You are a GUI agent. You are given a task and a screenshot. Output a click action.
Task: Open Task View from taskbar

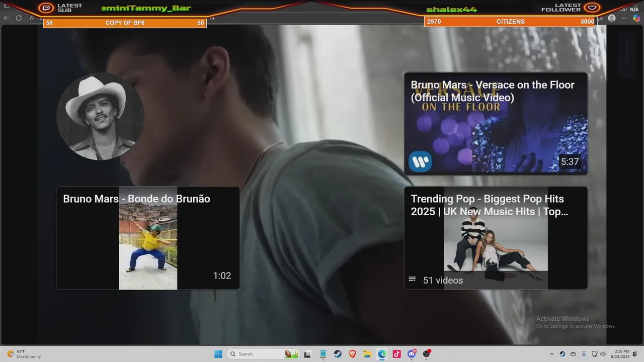click(307, 354)
